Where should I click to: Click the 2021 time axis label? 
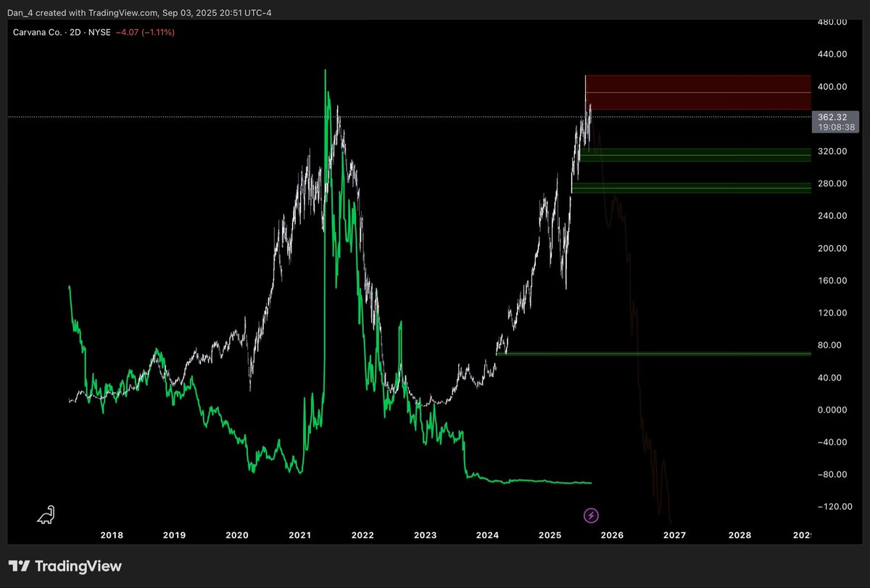coord(300,535)
